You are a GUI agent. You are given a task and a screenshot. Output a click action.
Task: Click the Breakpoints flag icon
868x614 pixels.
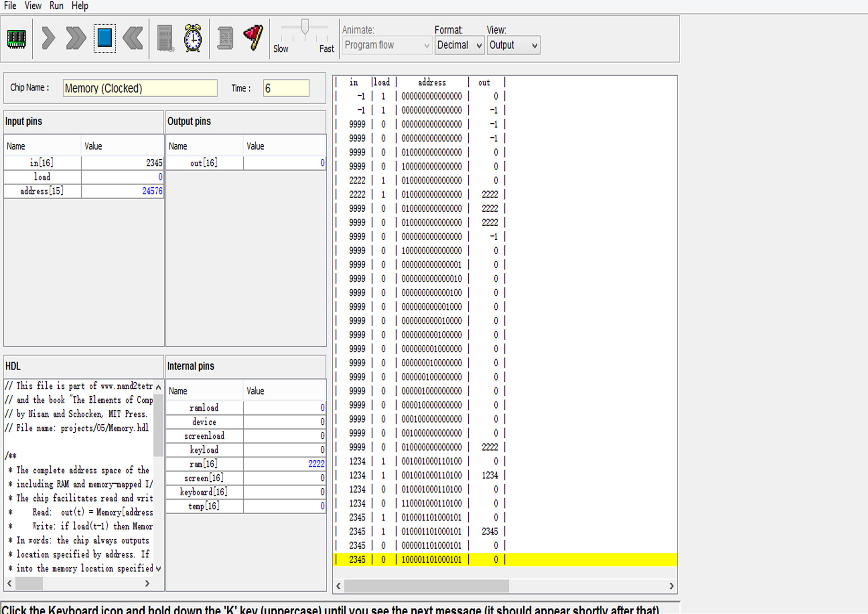point(253,38)
